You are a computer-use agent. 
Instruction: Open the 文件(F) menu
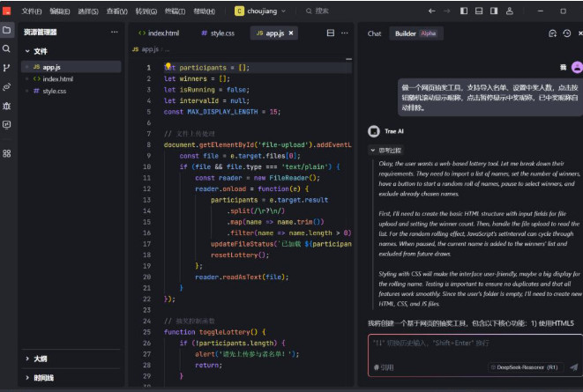(31, 11)
